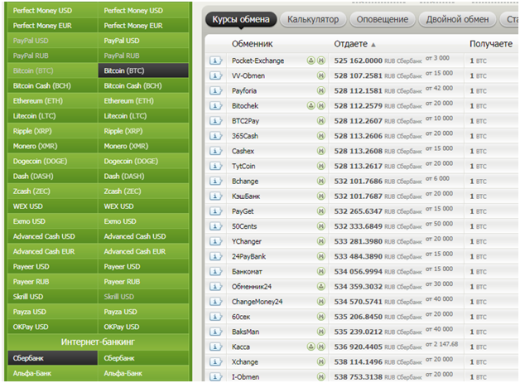
Task: Select Альфа-Банк in the give column
Action: pyautogui.click(x=52, y=374)
